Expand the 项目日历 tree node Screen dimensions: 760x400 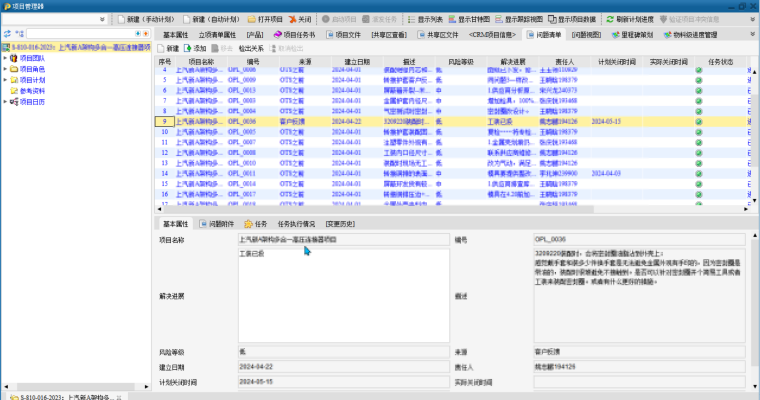point(5,102)
